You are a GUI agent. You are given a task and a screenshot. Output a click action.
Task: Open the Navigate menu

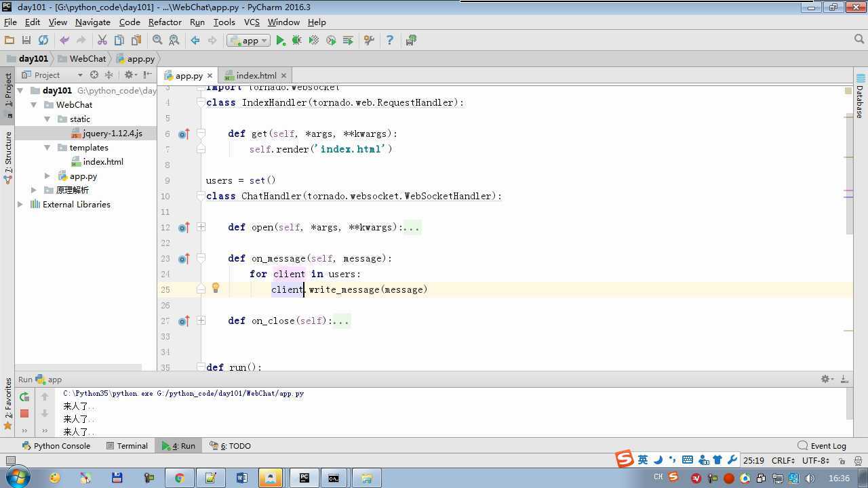[93, 22]
